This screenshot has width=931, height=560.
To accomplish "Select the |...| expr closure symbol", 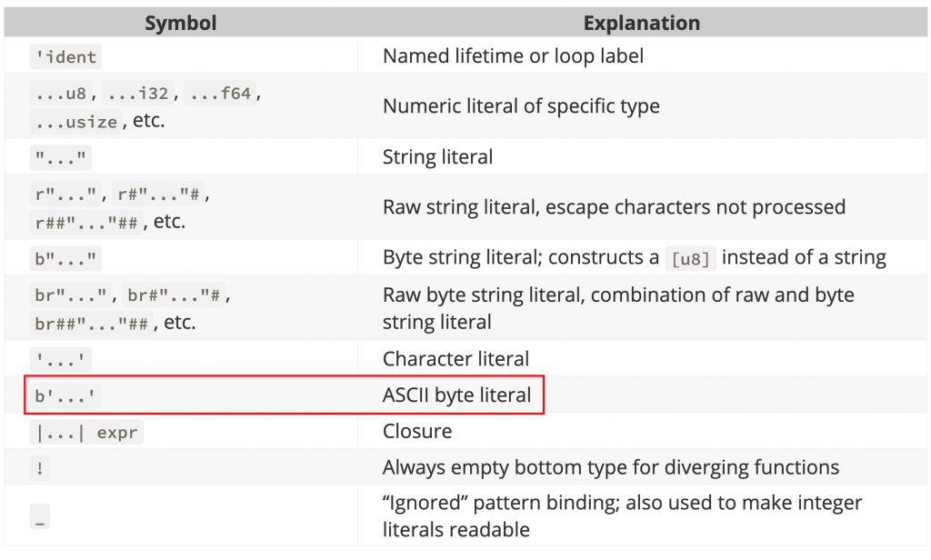I will [86, 433].
